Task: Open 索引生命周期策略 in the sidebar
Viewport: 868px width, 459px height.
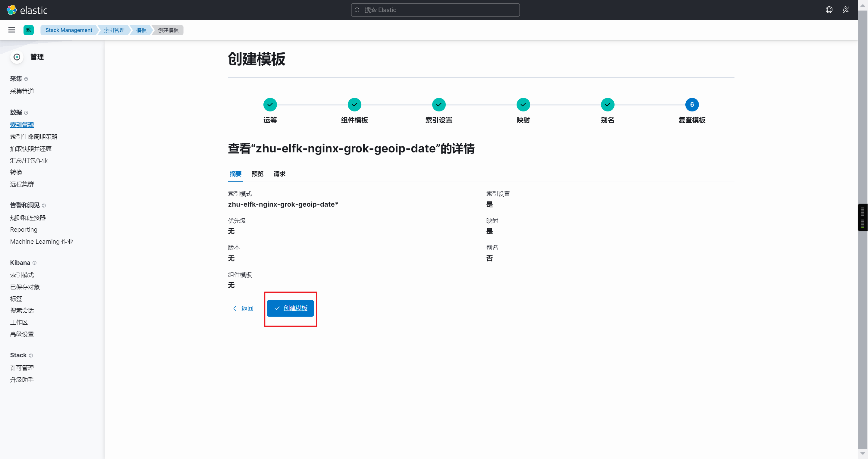Action: pyautogui.click(x=34, y=137)
